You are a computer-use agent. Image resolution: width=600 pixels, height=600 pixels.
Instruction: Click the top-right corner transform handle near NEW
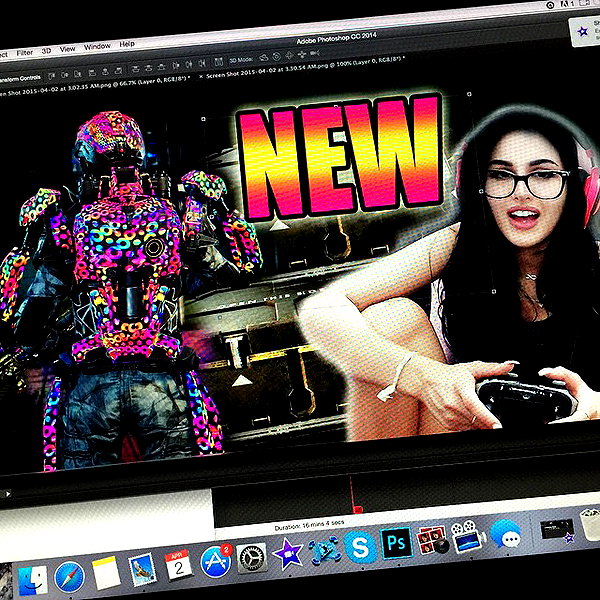tap(470, 94)
